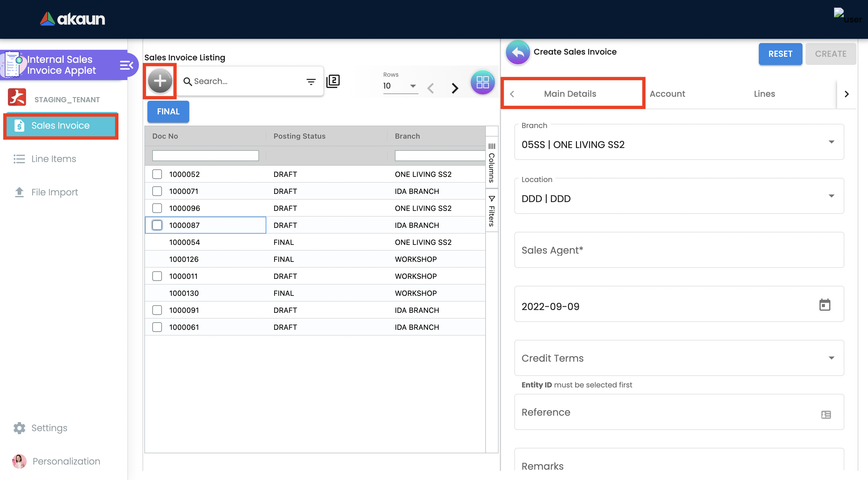
Task: Click the back arrow beside Create Sales Invoice
Action: [x=518, y=52]
